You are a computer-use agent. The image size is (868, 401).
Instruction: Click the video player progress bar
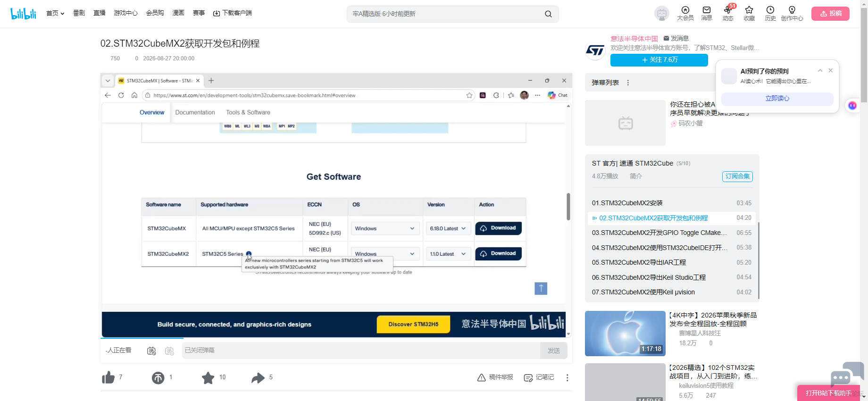(x=336, y=338)
